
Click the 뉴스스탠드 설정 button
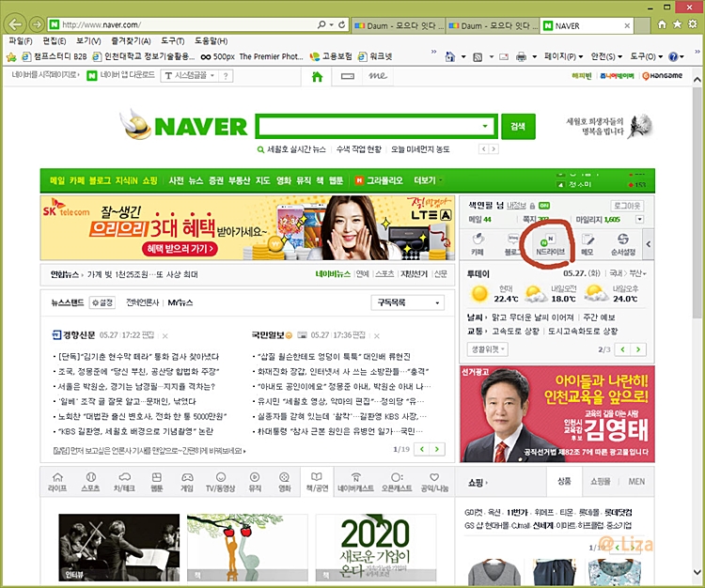tap(102, 302)
